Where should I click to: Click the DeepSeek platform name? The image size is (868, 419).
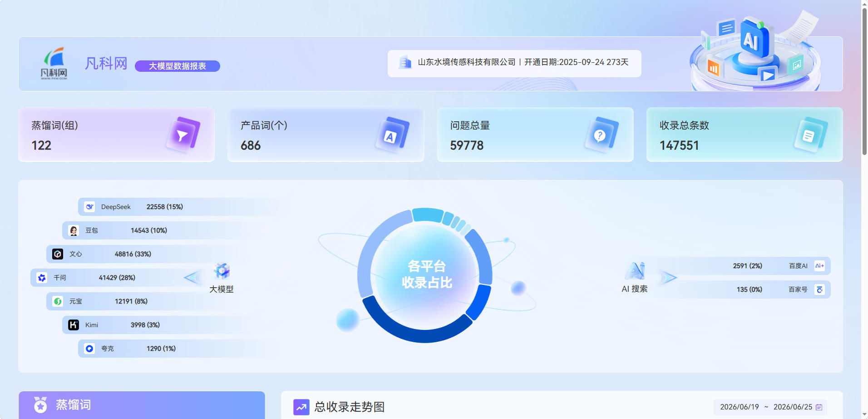(x=116, y=207)
